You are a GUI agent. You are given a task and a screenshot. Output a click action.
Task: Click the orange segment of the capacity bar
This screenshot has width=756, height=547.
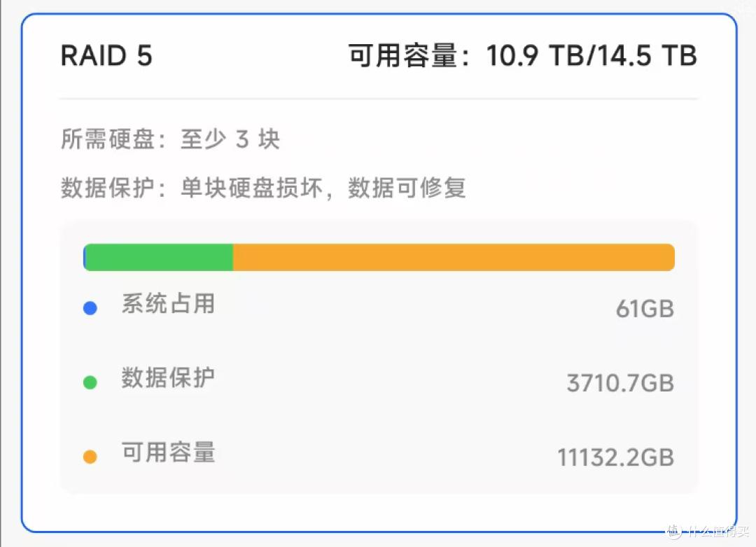[454, 257]
